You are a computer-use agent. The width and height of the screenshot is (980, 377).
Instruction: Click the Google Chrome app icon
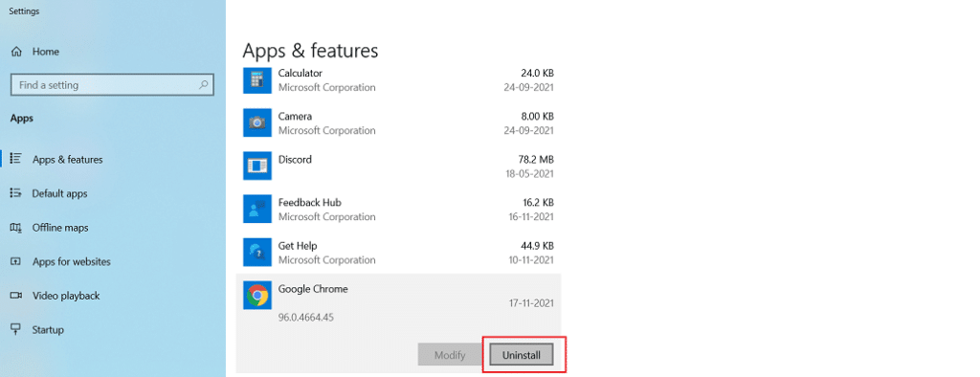tap(256, 295)
